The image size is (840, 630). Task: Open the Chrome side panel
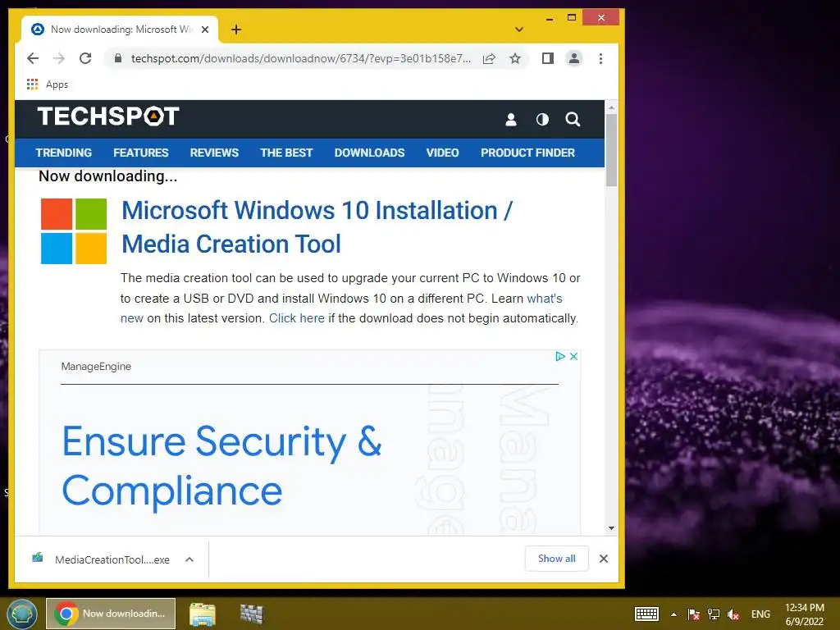(547, 58)
